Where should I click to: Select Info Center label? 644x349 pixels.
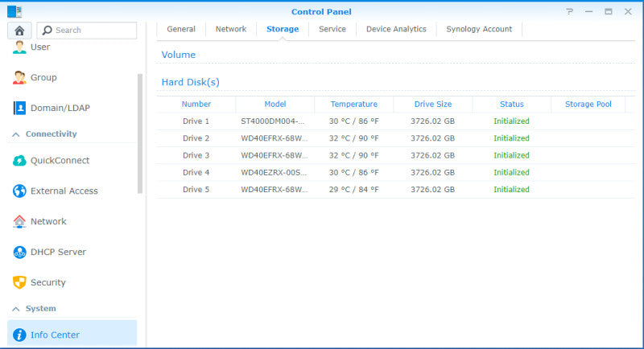55,335
